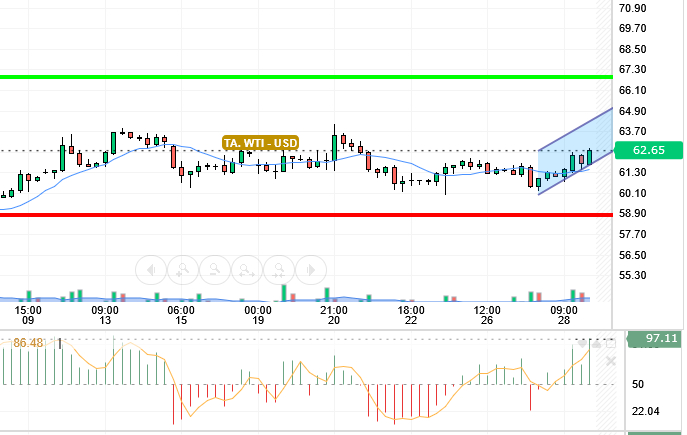Jump chart to first bar with left-end arrow
This screenshot has width=687, height=435.
[151, 270]
